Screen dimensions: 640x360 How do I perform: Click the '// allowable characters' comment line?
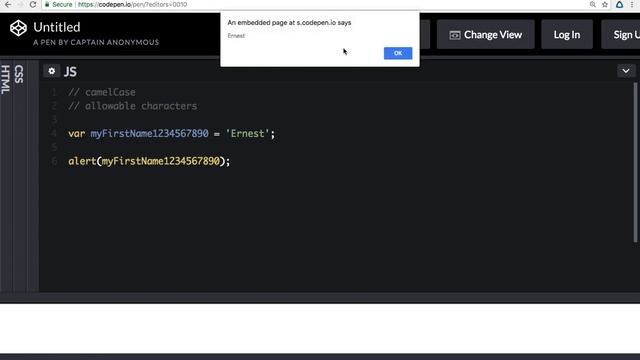coord(133,106)
